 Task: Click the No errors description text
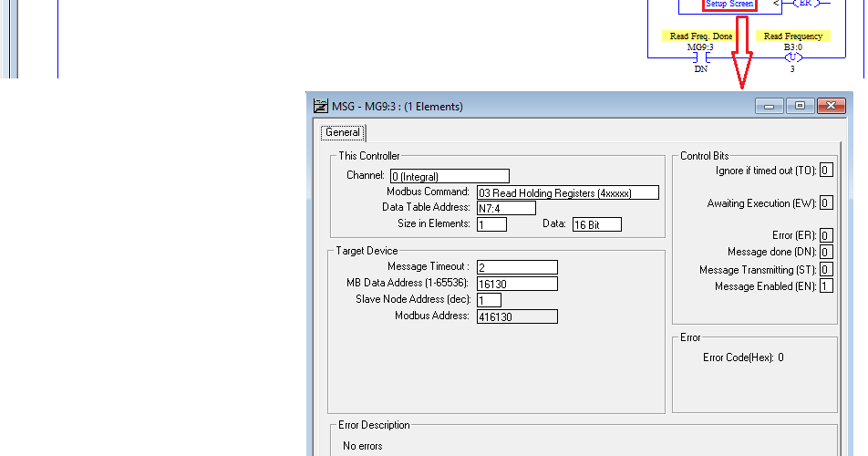coord(363,446)
